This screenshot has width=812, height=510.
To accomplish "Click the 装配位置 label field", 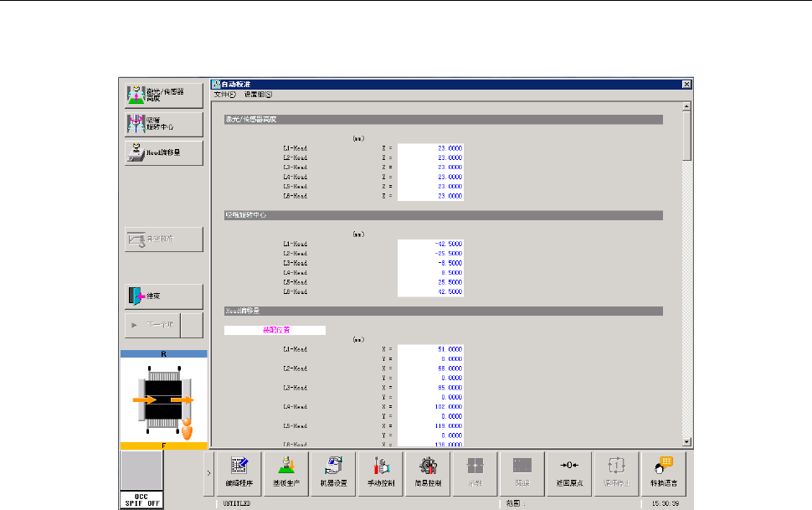I will [275, 330].
